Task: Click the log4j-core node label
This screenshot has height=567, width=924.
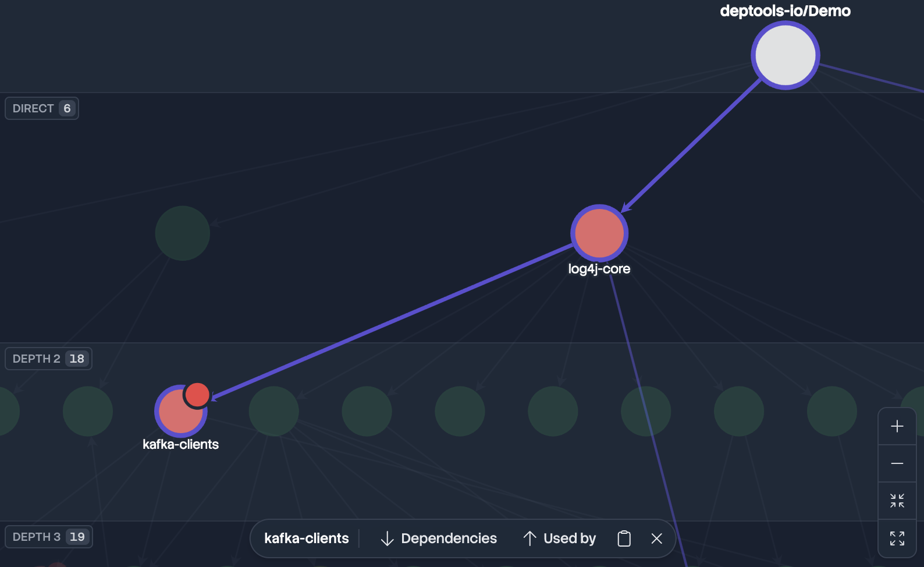Action: click(x=599, y=269)
